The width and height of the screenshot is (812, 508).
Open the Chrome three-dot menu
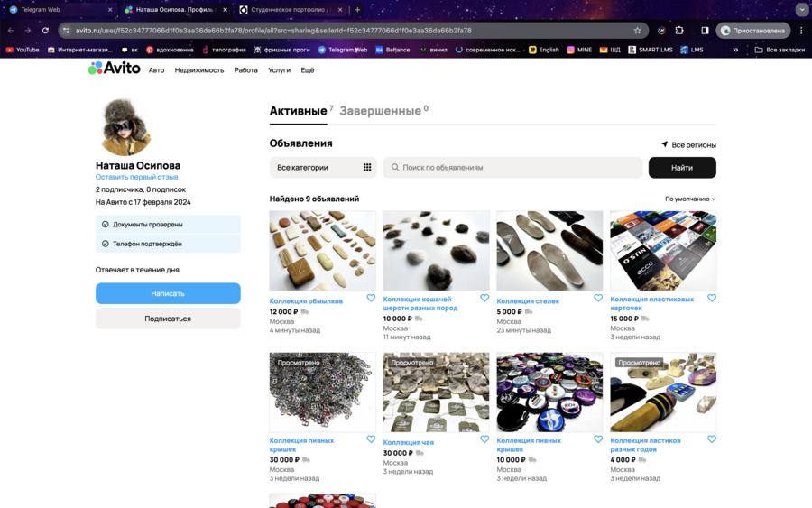[x=801, y=31]
